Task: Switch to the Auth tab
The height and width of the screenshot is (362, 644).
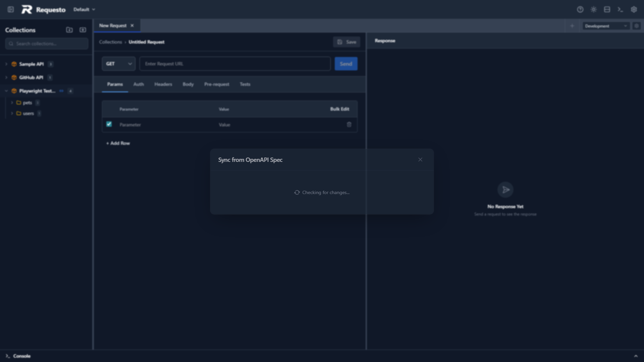Action: click(139, 84)
